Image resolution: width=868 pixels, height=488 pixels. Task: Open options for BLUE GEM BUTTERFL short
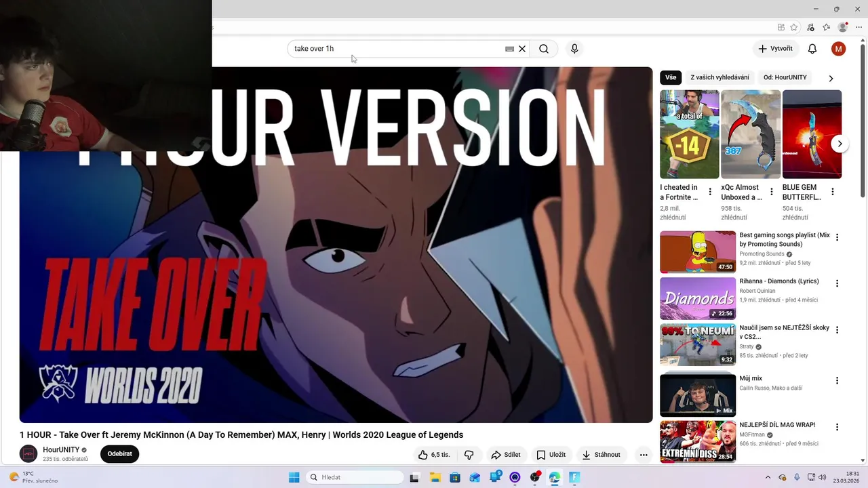click(833, 192)
